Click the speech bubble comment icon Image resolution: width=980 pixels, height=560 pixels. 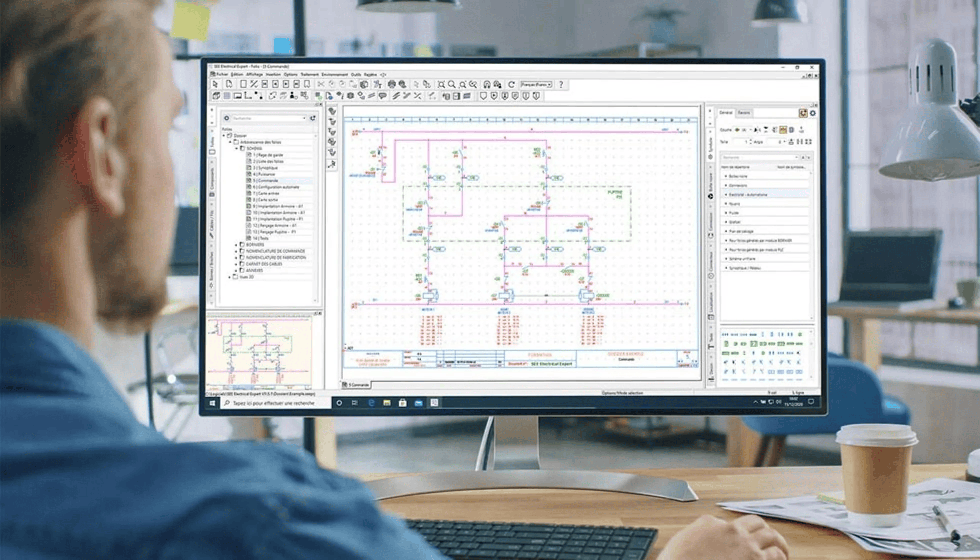pos(382,95)
